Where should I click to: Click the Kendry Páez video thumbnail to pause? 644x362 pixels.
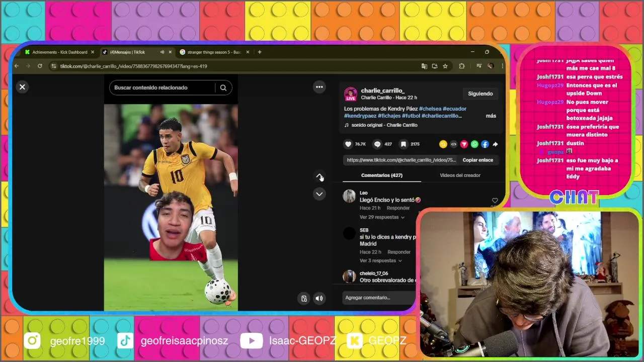click(171, 207)
